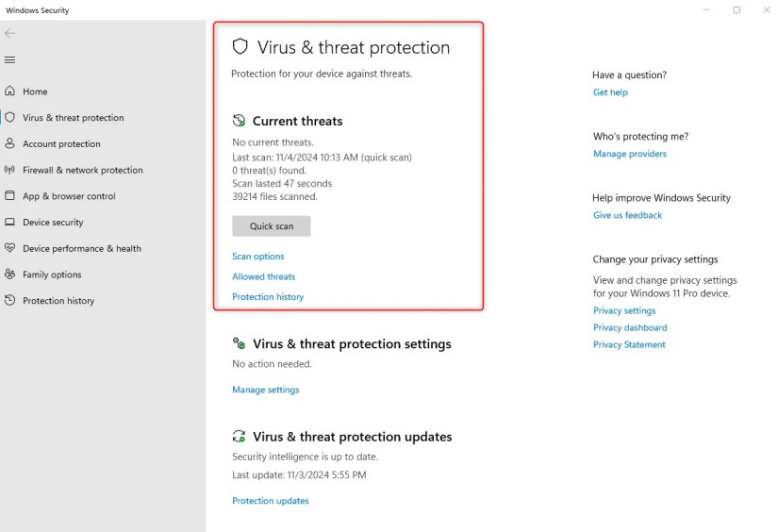Click the Home house icon
This screenshot has width=778, height=532.
click(x=10, y=91)
